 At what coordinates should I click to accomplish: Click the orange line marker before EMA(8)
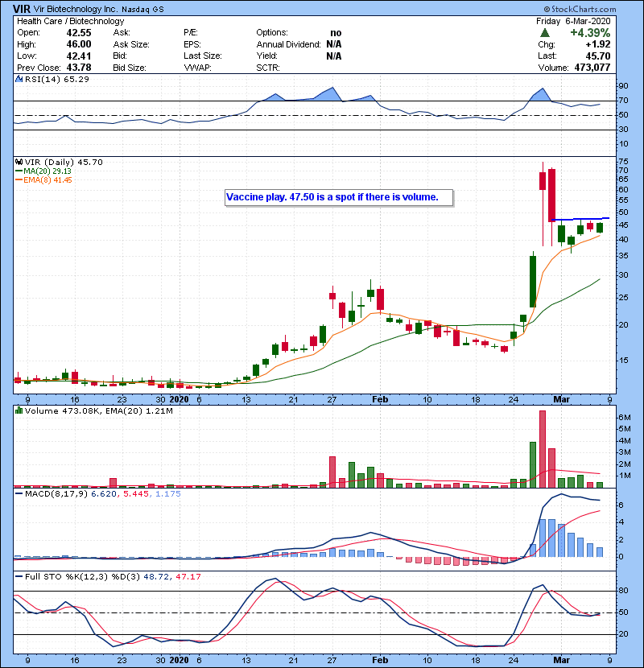coord(19,180)
